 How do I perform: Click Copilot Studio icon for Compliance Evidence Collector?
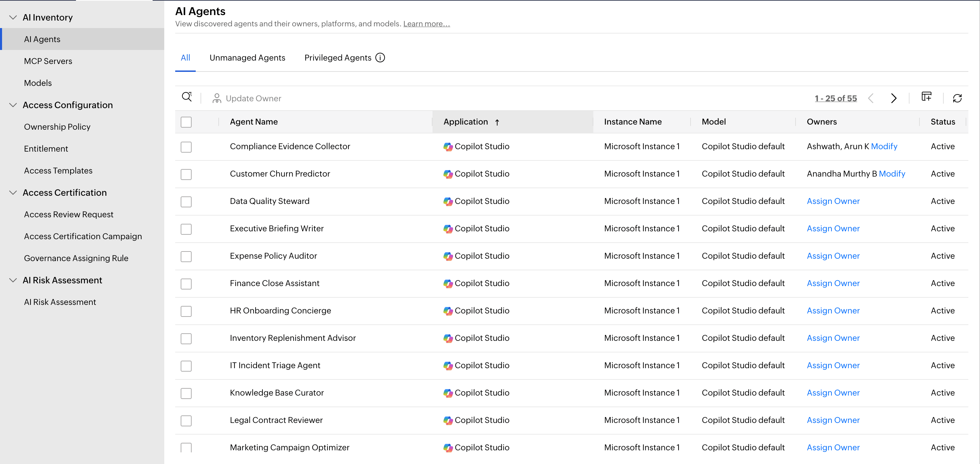click(448, 146)
